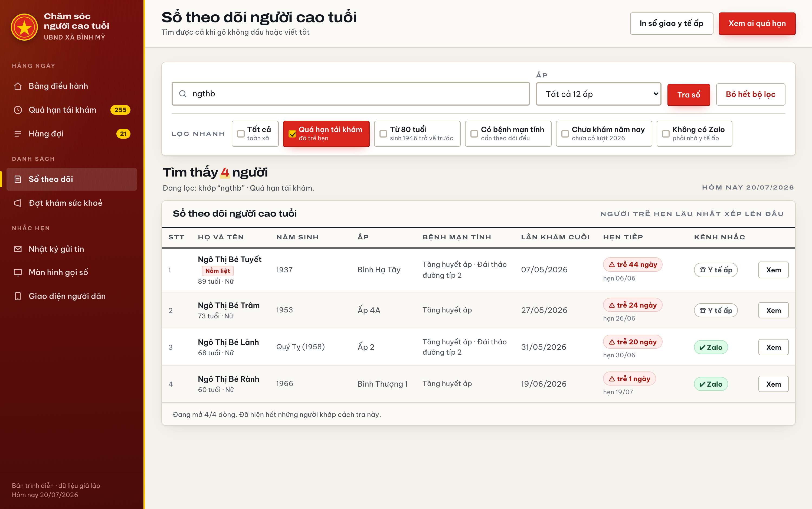Image resolution: width=812 pixels, height=509 pixels.
Task: Open the Tất cả 12 ấp dropdown
Action: [x=599, y=94]
